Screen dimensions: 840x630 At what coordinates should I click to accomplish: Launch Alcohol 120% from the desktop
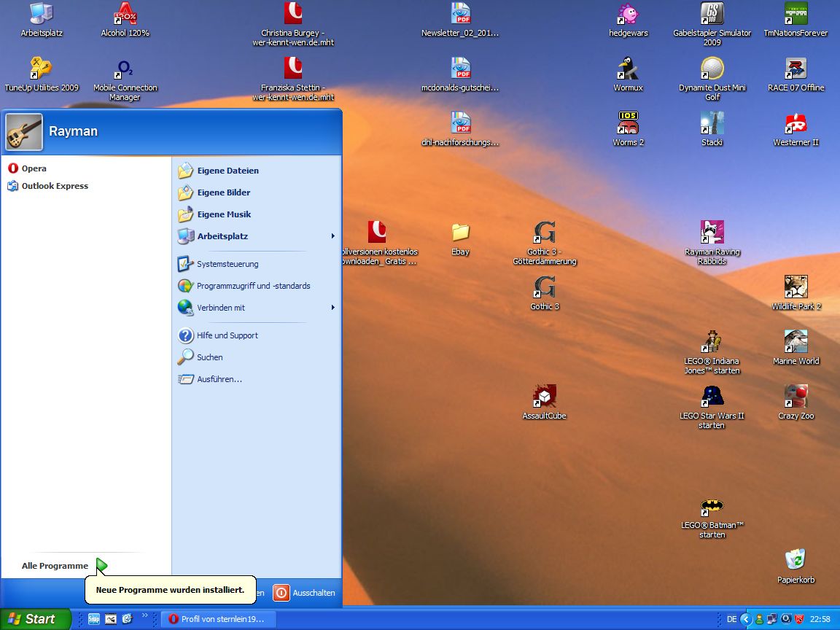tap(125, 20)
